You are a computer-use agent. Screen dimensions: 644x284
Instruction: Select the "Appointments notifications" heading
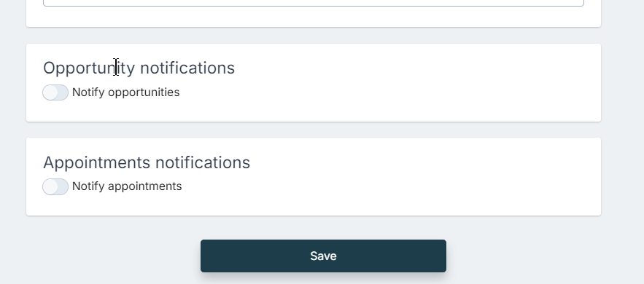(x=147, y=162)
